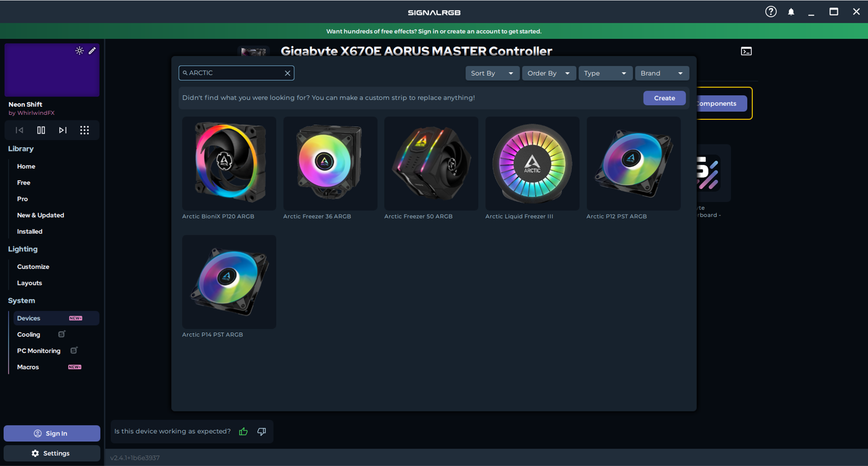
Task: Give thumbs up for device working as expected
Action: pyautogui.click(x=243, y=431)
